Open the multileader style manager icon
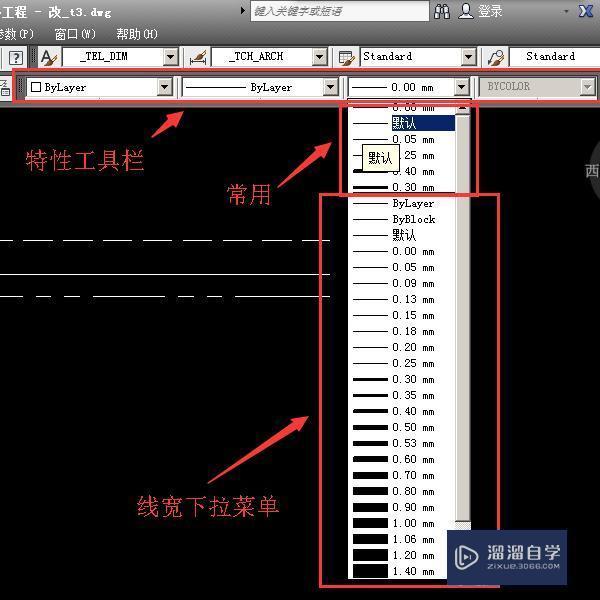The height and width of the screenshot is (600, 600). point(496,58)
